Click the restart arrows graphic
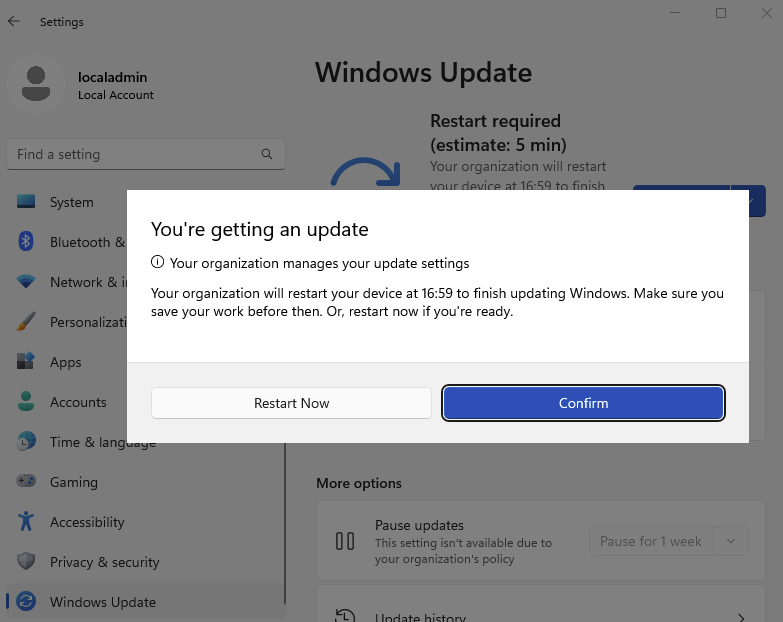783x622 pixels. [366, 173]
